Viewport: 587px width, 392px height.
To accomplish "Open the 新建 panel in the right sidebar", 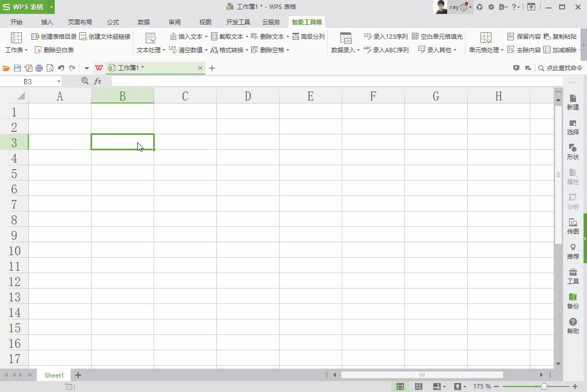I will tap(573, 102).
